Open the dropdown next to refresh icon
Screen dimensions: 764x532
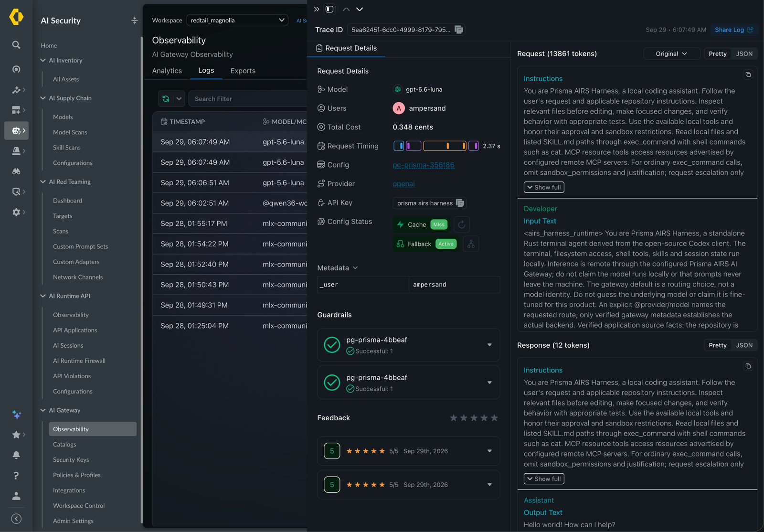(179, 99)
